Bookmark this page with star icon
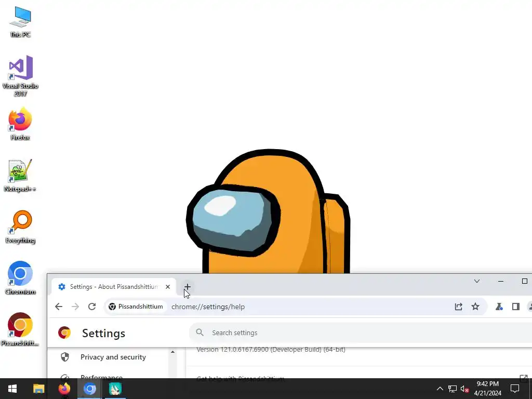Image resolution: width=532 pixels, height=399 pixels. tap(475, 307)
